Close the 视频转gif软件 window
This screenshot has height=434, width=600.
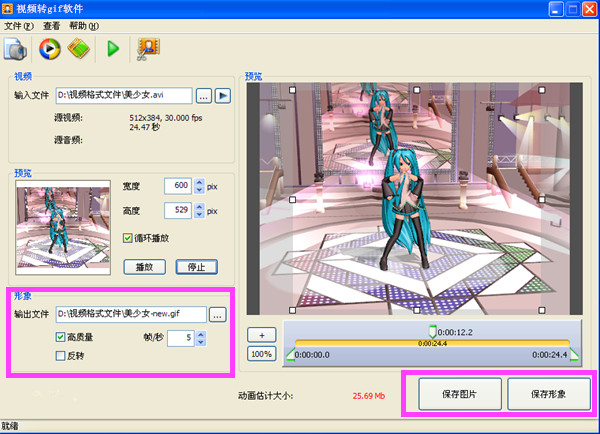pos(590,9)
